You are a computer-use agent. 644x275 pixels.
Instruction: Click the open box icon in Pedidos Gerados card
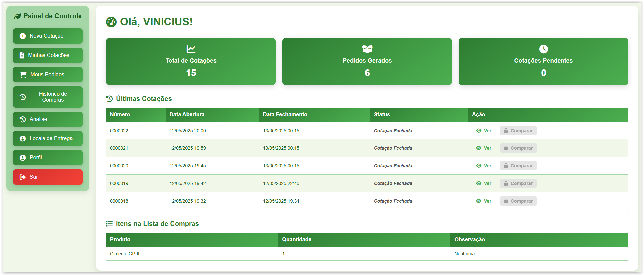367,49
